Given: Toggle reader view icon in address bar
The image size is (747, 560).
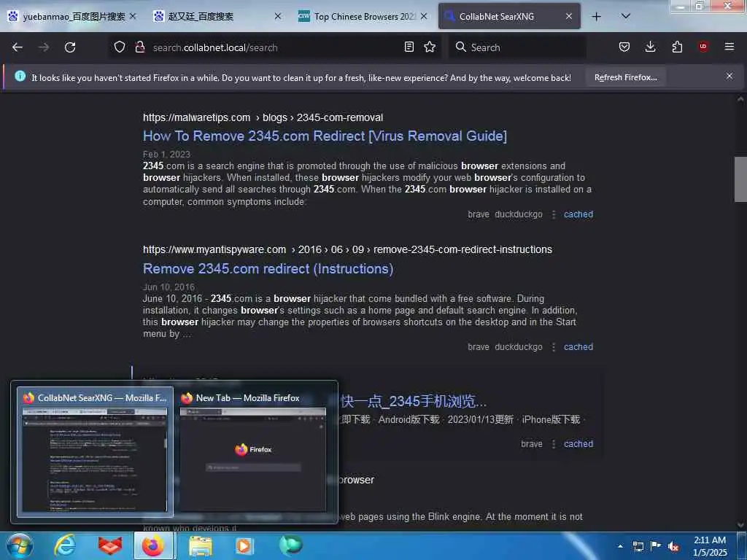Looking at the screenshot, I should (409, 47).
